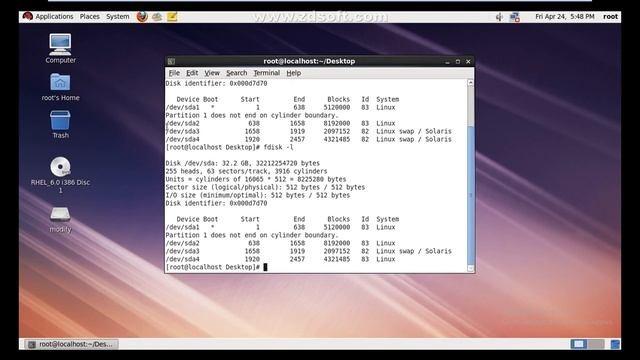Click the last prompt line with cursor
The image size is (640, 360).
click(x=216, y=267)
